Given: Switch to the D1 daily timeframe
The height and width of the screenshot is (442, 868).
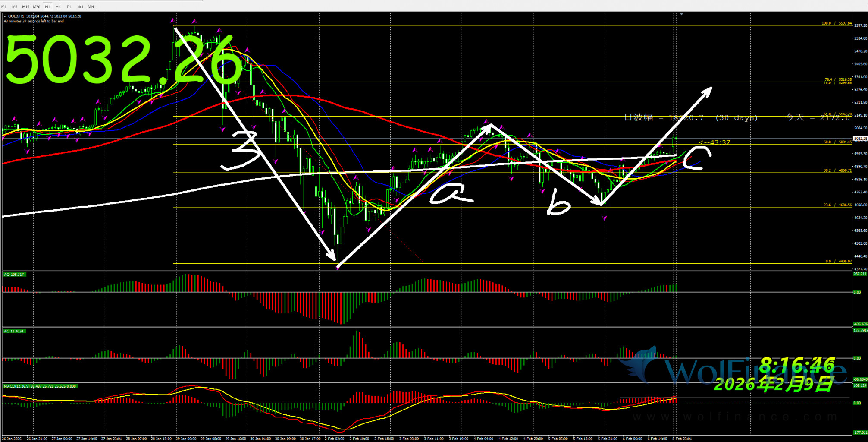Looking at the screenshot, I should tap(69, 7).
